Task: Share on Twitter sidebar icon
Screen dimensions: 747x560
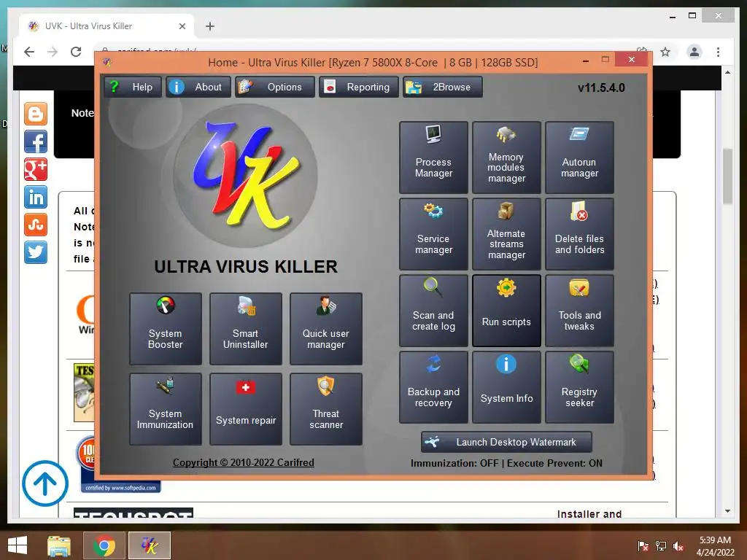Action: (x=36, y=252)
